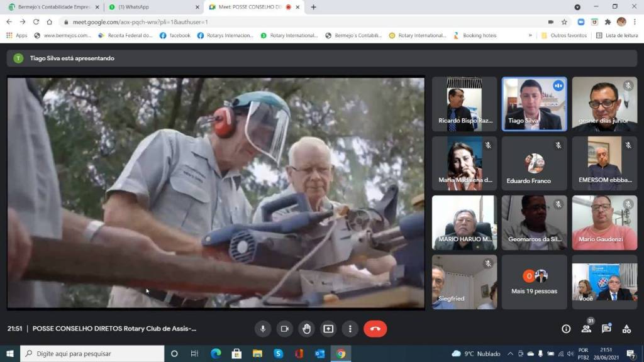The height and width of the screenshot is (362, 644).
Task: Open the Booking hoteis bookmark
Action: tap(475, 35)
